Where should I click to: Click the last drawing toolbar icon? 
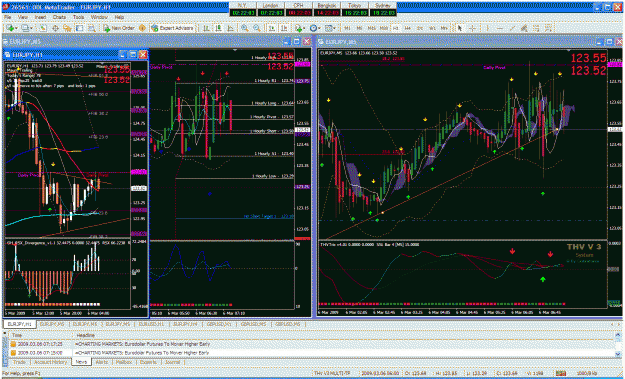[x=549, y=28]
